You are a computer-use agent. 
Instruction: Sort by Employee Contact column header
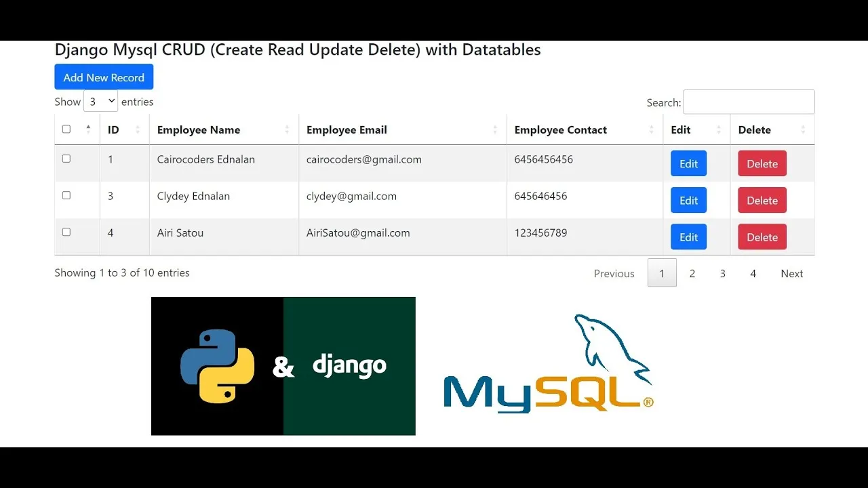point(585,129)
